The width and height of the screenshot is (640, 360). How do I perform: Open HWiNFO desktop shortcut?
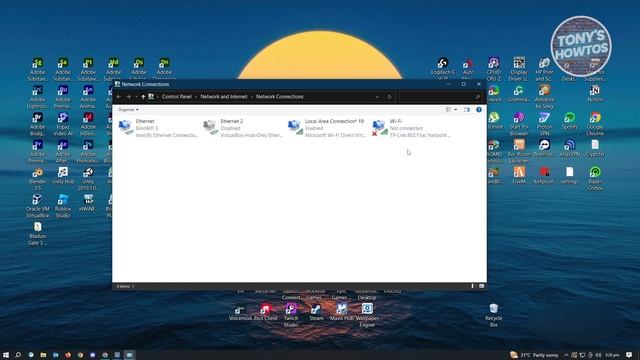[88, 202]
